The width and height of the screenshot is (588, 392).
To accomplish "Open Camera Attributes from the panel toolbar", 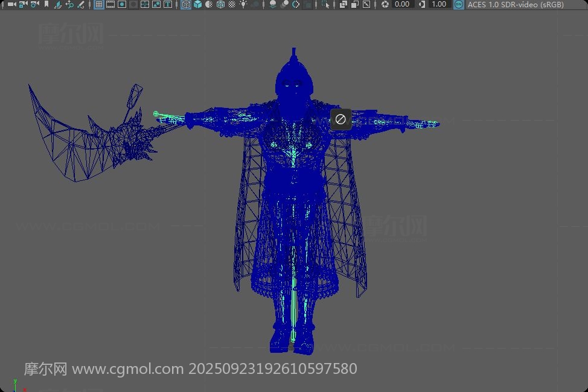I will (x=34, y=4).
